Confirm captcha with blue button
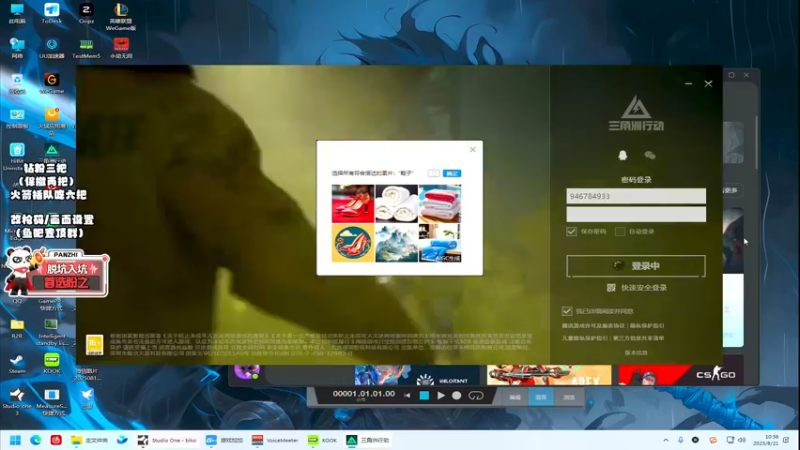Viewport: 800px width, 450px height. [452, 173]
